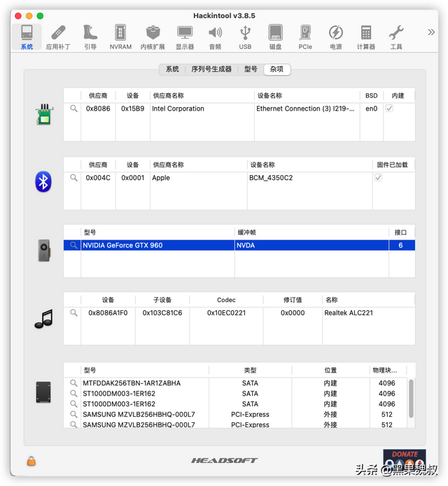Select the MTFDDAK256TBN-1AR1ZABHA disk row
The image size is (448, 486).
(235, 383)
